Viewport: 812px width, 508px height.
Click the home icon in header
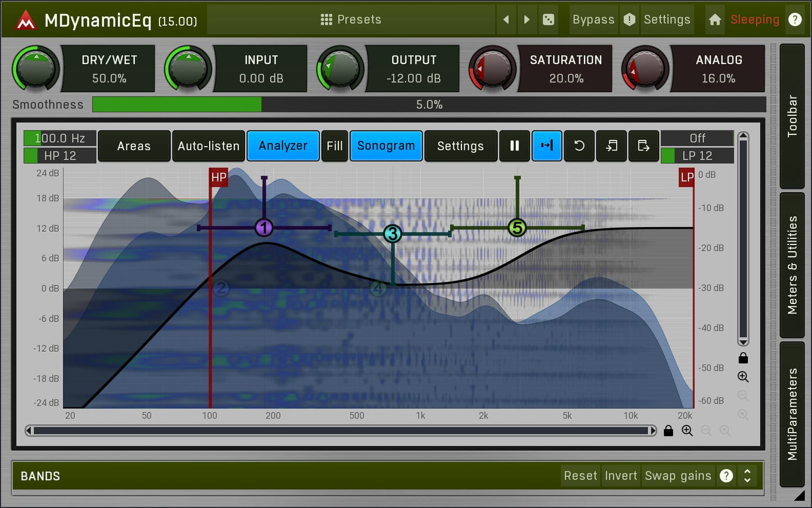click(715, 20)
